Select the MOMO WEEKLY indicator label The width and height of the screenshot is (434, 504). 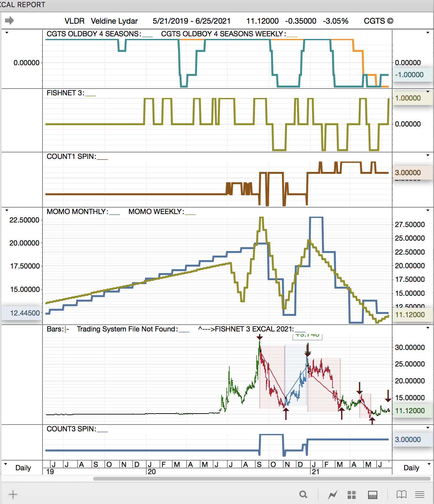coord(156,211)
